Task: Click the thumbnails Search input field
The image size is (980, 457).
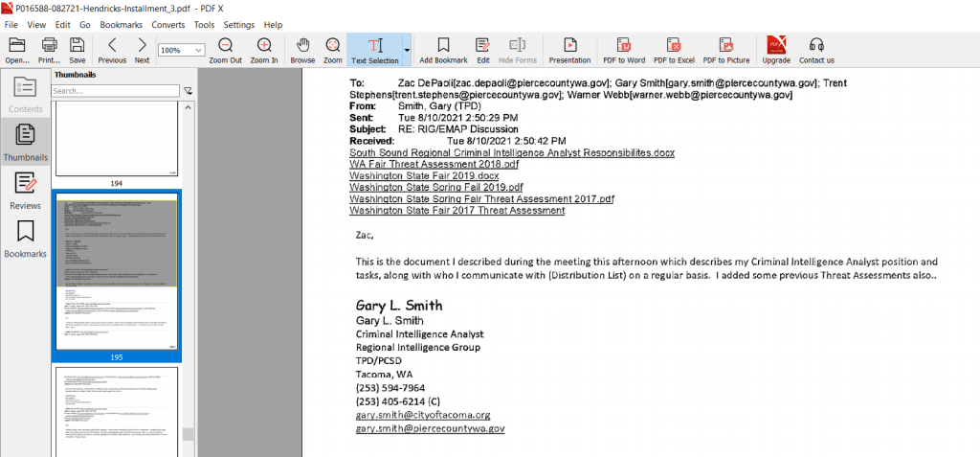Action: point(115,91)
